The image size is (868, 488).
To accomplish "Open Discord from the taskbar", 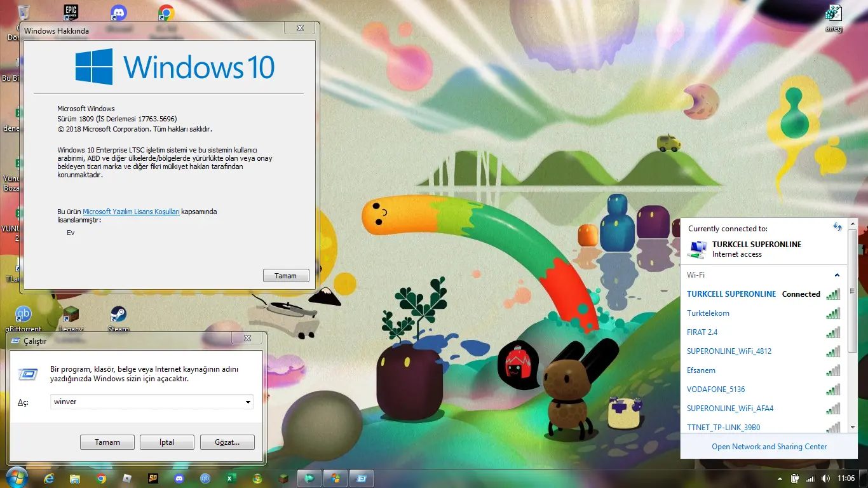I will pyautogui.click(x=179, y=478).
